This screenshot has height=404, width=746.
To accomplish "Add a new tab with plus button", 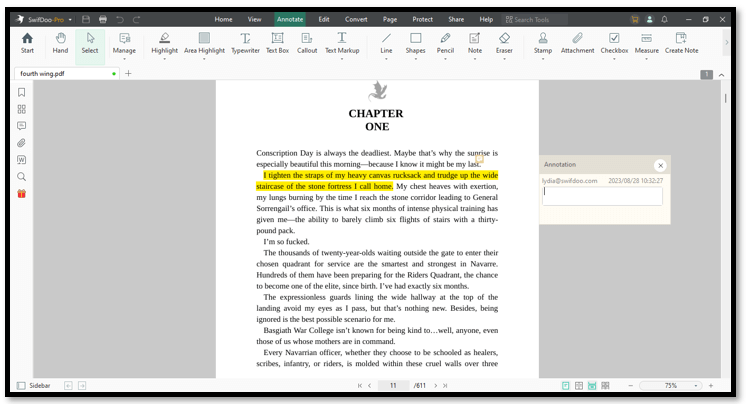I will [x=128, y=73].
